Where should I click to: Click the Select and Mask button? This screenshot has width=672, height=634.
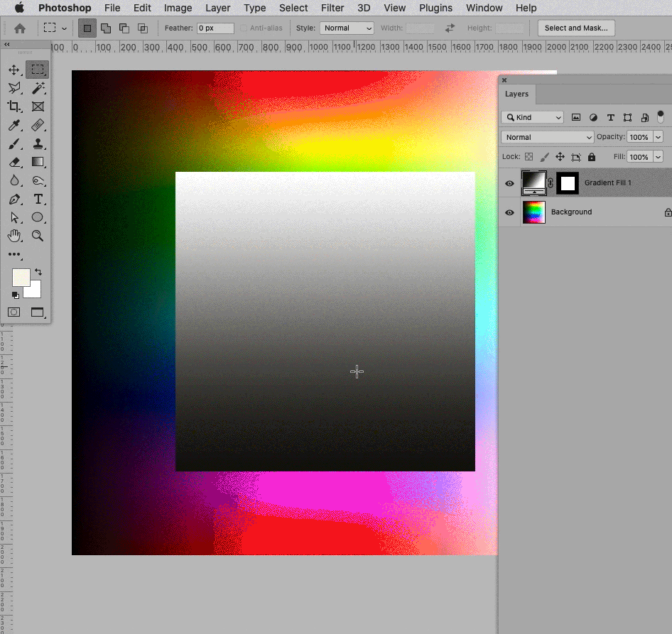coord(575,28)
